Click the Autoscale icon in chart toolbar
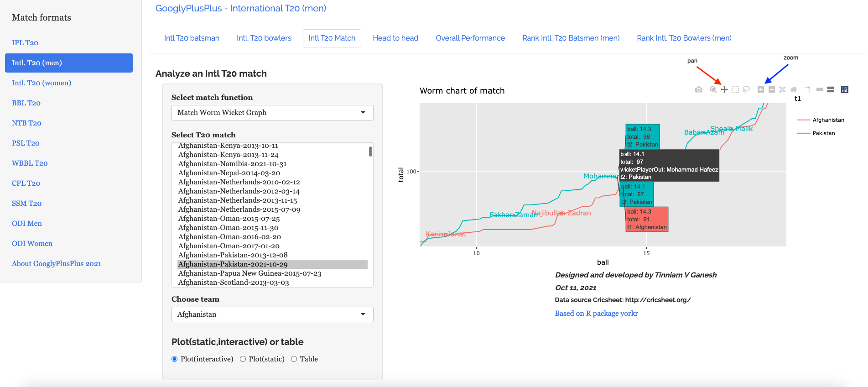This screenshot has width=868, height=387. (x=783, y=90)
